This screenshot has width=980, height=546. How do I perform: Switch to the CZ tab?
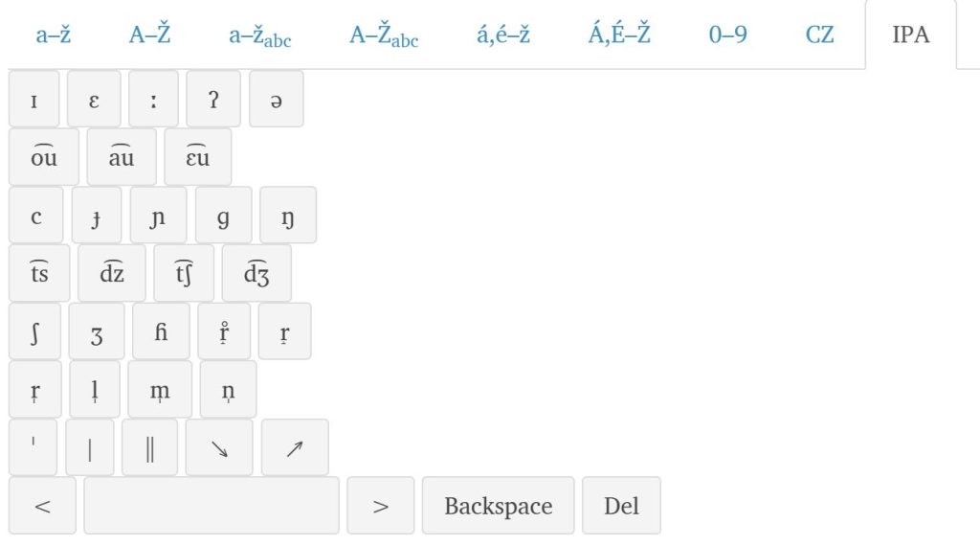[x=819, y=34]
